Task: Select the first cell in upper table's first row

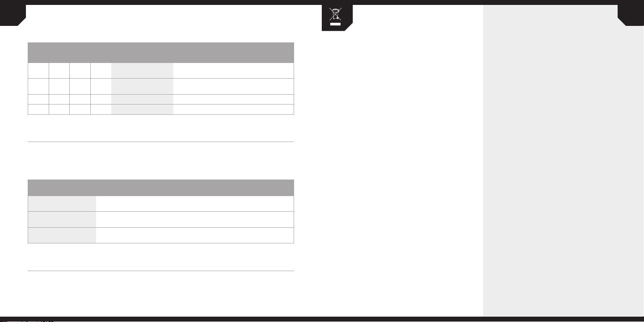Action: tap(38, 71)
